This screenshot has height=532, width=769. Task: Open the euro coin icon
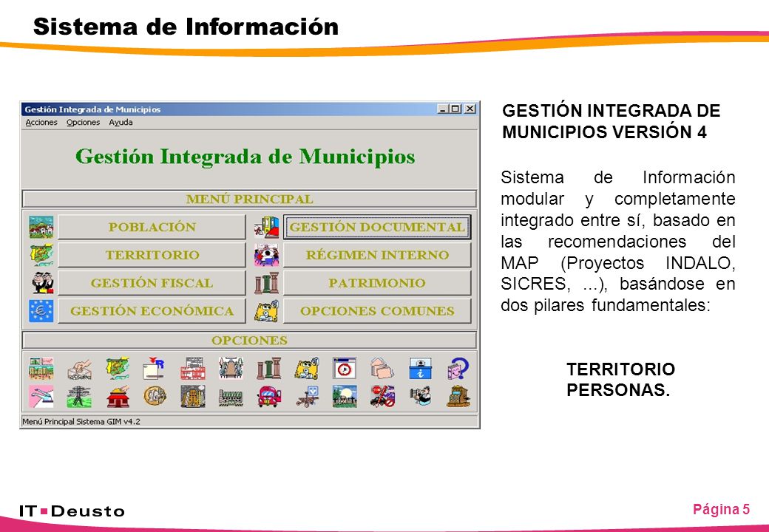click(155, 396)
